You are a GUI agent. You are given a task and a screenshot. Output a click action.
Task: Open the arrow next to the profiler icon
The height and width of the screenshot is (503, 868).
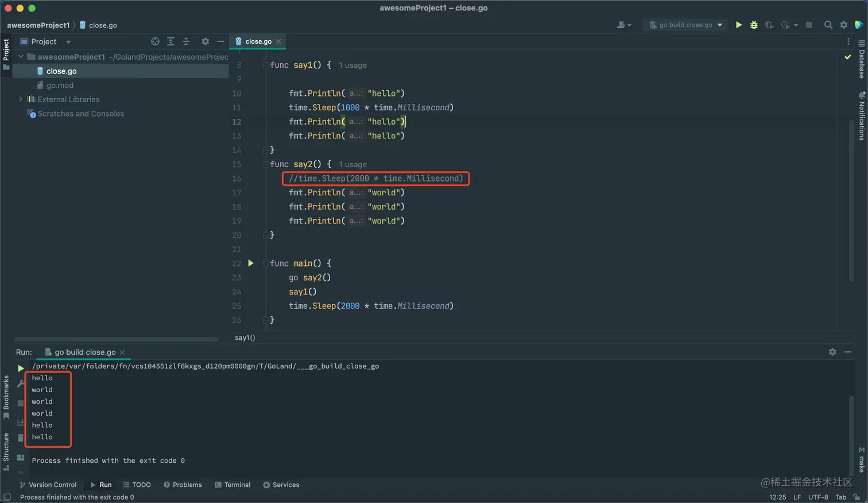796,25
